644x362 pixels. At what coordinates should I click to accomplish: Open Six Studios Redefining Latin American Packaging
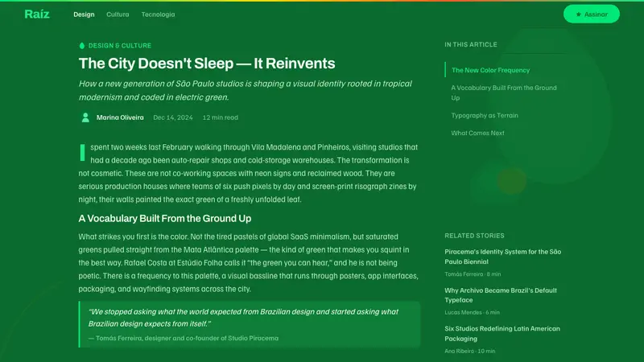tap(502, 334)
